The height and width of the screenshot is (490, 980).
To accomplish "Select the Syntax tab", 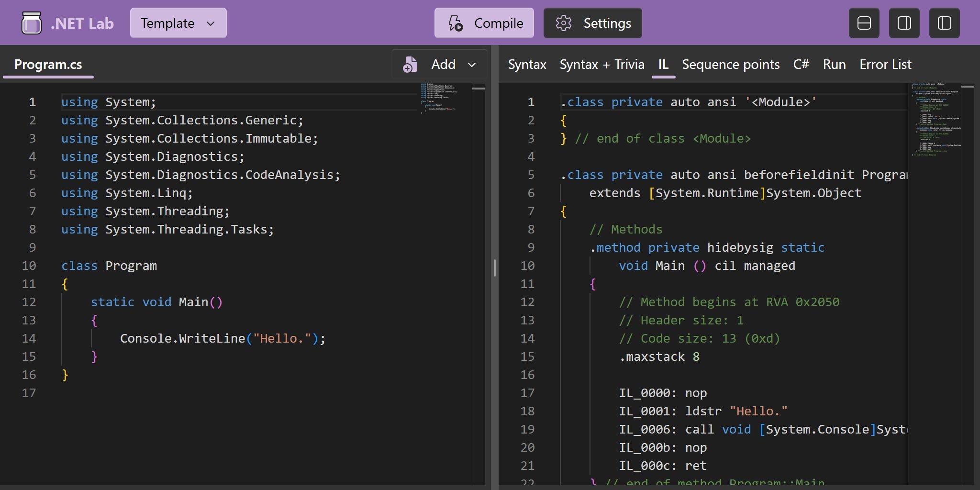I will pos(526,64).
